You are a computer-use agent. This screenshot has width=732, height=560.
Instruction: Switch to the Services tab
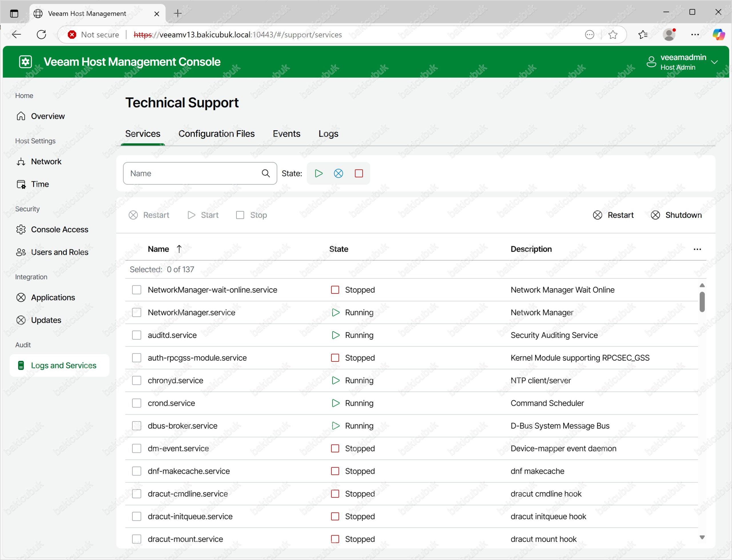143,134
